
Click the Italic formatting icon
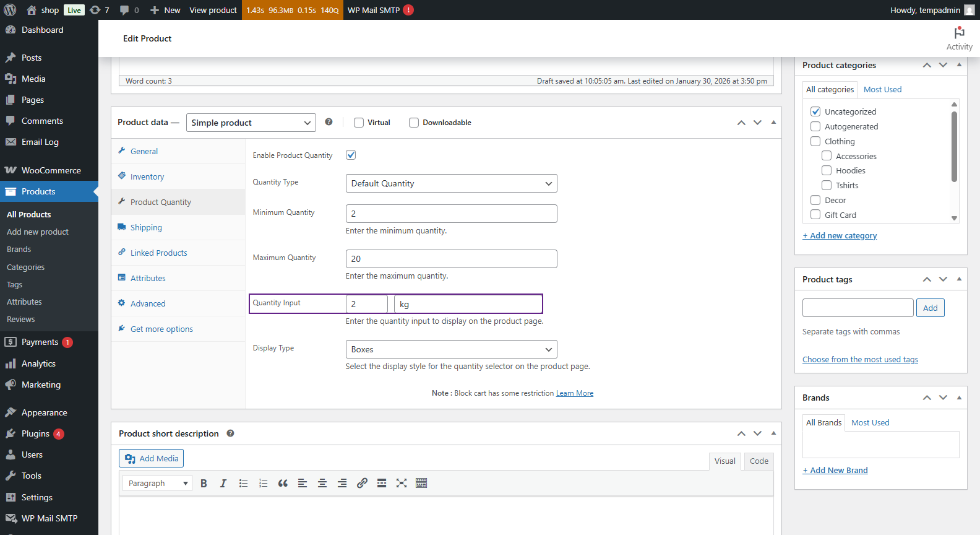tap(223, 484)
